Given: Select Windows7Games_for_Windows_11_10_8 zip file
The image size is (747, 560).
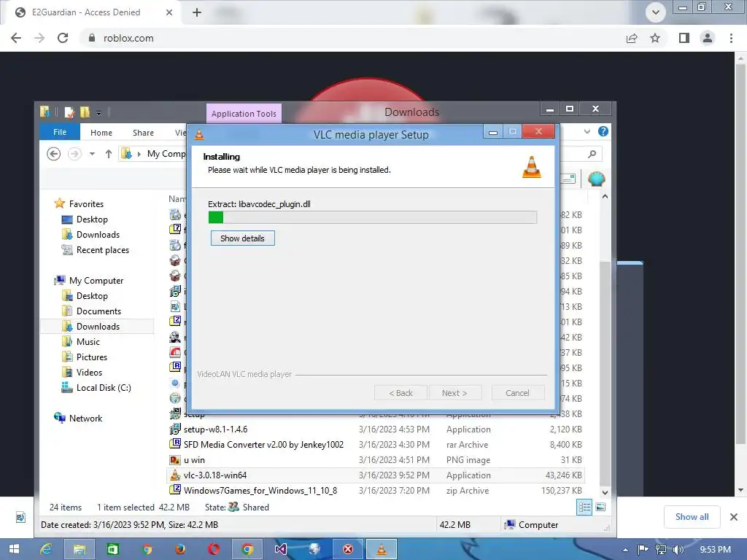Looking at the screenshot, I should 376,491.
